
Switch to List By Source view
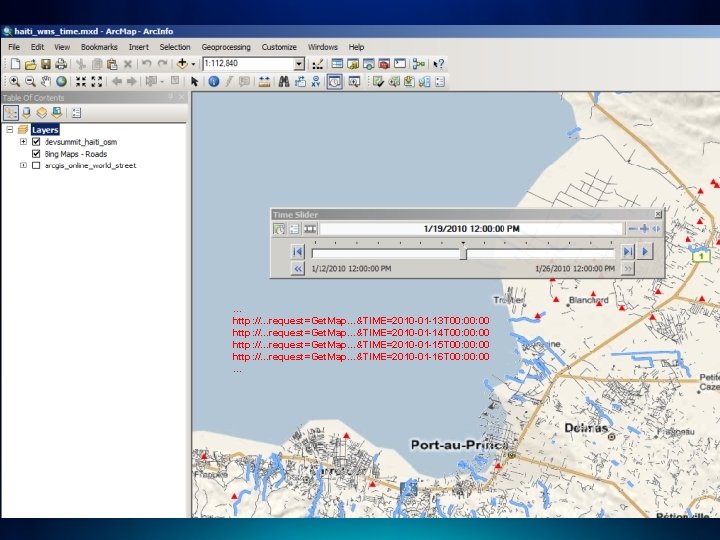coord(26,113)
